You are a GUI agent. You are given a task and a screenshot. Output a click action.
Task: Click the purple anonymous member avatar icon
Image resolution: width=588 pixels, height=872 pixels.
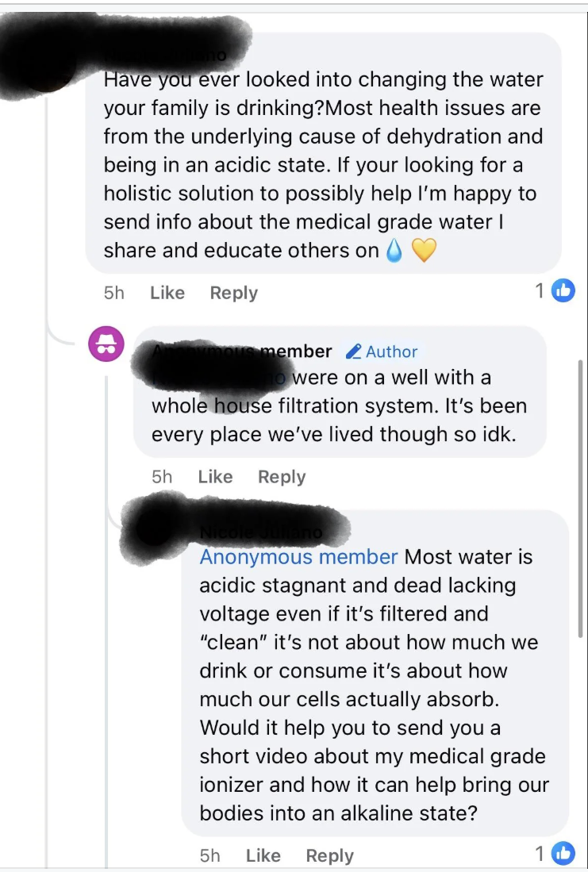click(106, 344)
